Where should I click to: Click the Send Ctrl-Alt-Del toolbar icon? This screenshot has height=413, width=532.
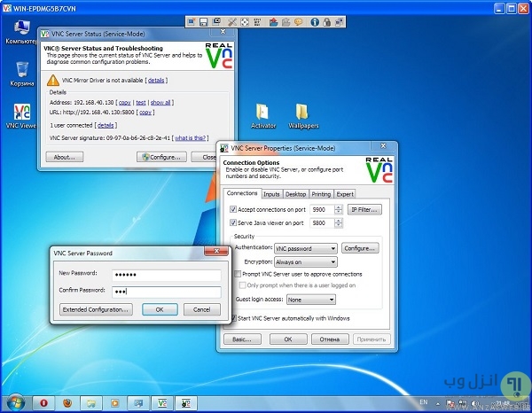257,22
